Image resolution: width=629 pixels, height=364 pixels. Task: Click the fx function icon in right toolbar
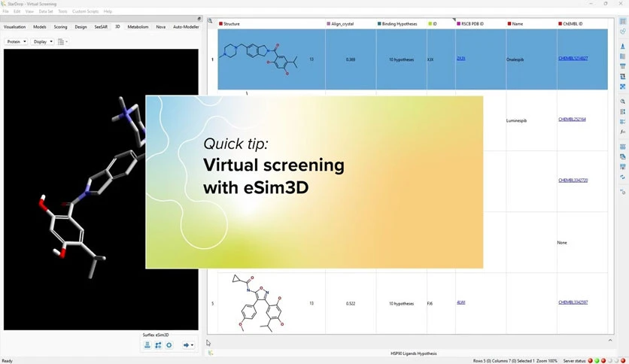pos(622,132)
